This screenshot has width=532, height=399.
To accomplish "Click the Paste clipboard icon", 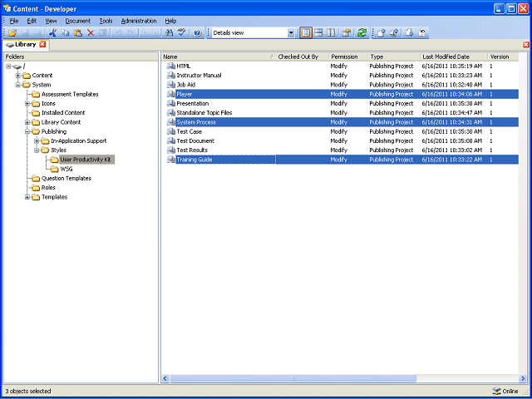I will [x=78, y=33].
